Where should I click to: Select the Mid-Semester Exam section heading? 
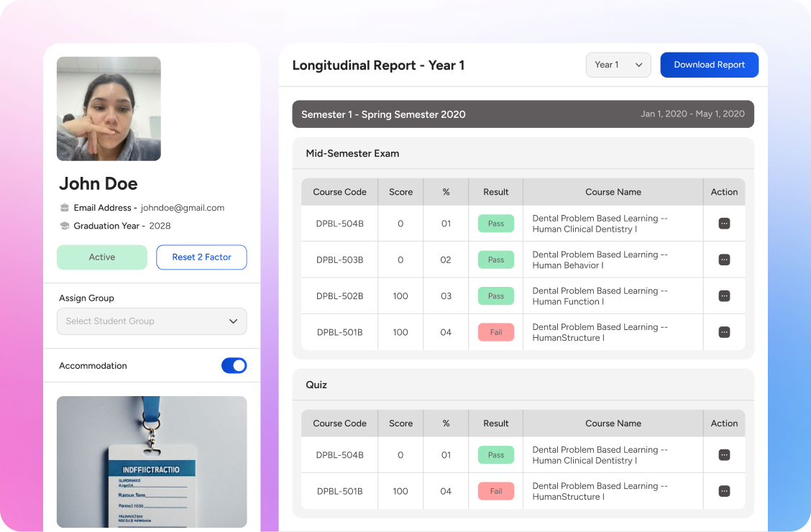(x=352, y=154)
